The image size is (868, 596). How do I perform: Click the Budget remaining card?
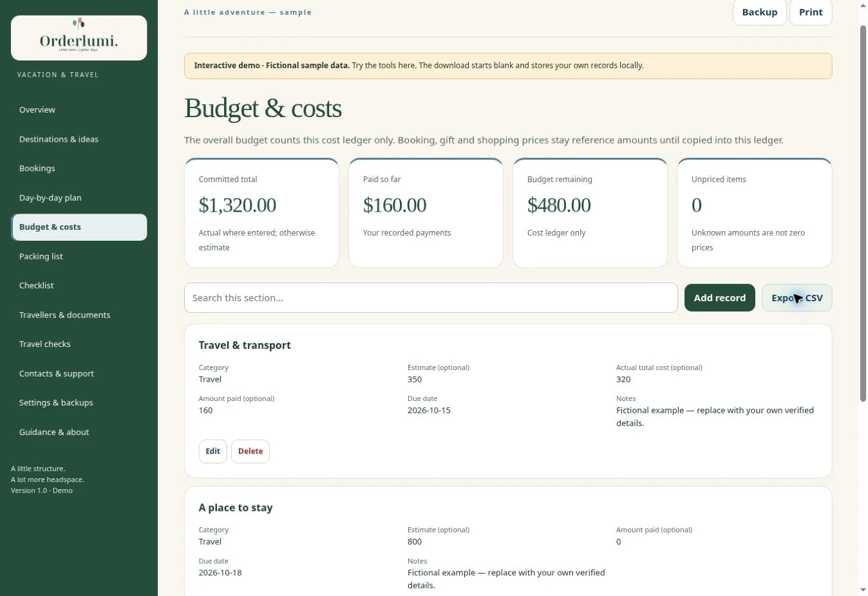point(590,213)
